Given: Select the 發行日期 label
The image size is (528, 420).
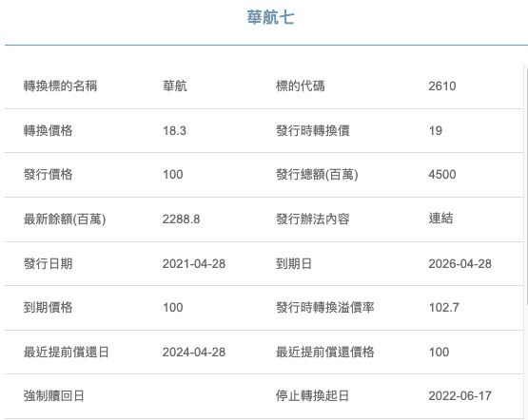Looking at the screenshot, I should click(48, 263).
